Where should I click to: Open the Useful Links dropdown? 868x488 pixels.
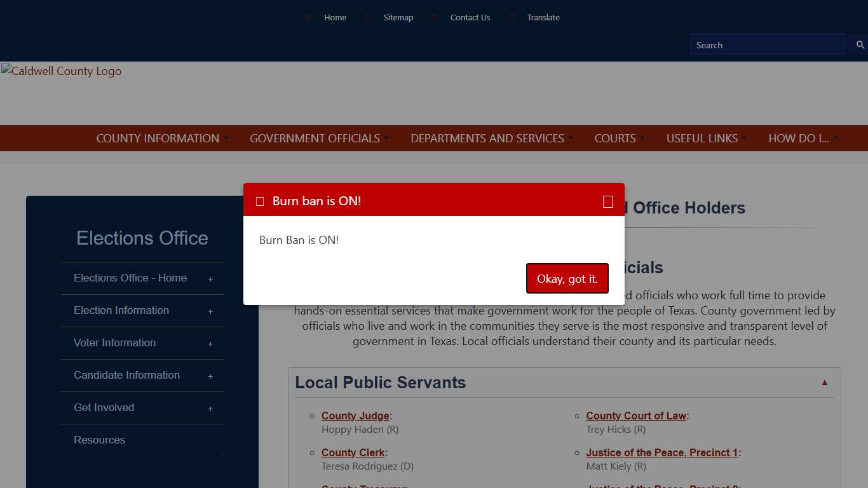[703, 138]
